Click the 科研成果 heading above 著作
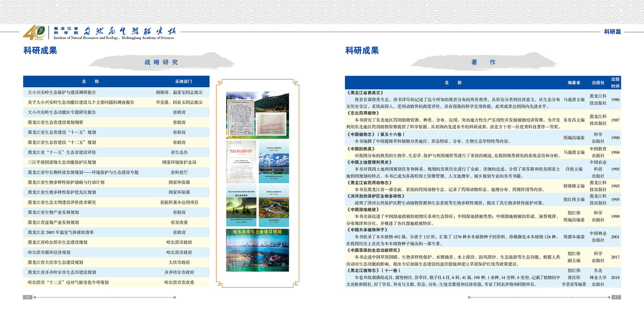The width and height of the screenshot is (644, 322). pos(362,51)
